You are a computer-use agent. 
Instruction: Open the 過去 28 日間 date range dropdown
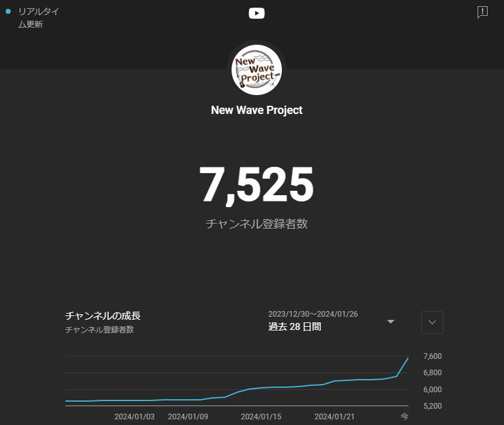tap(294, 327)
